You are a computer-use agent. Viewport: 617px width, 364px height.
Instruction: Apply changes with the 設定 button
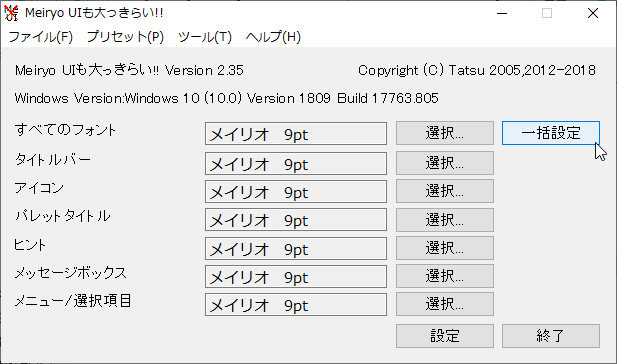click(445, 336)
